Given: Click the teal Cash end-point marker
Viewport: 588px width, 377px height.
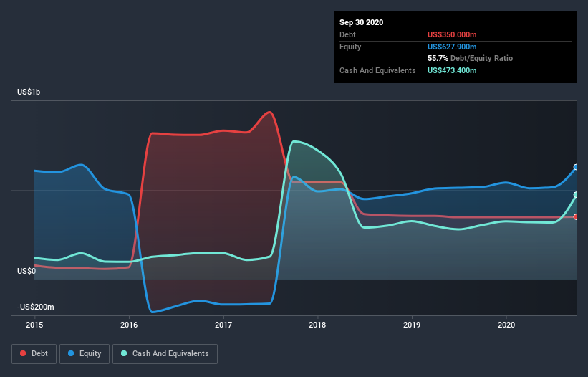Looking at the screenshot, I should (576, 195).
